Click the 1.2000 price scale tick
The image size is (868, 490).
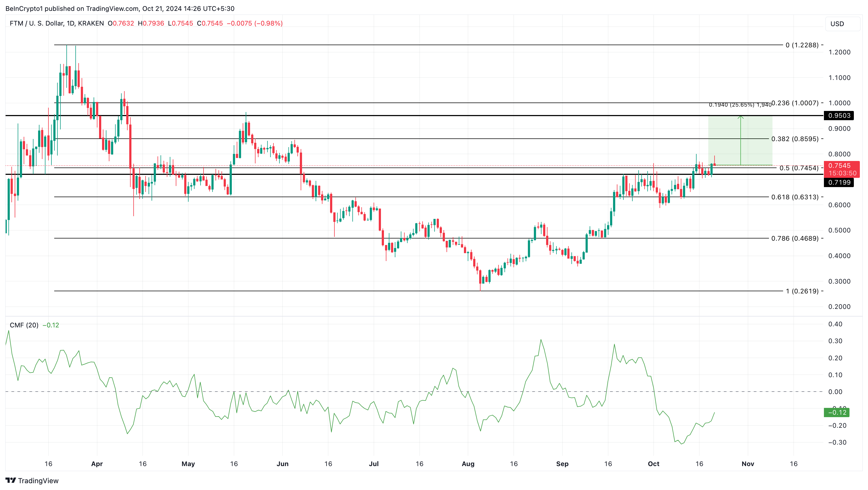[839, 52]
